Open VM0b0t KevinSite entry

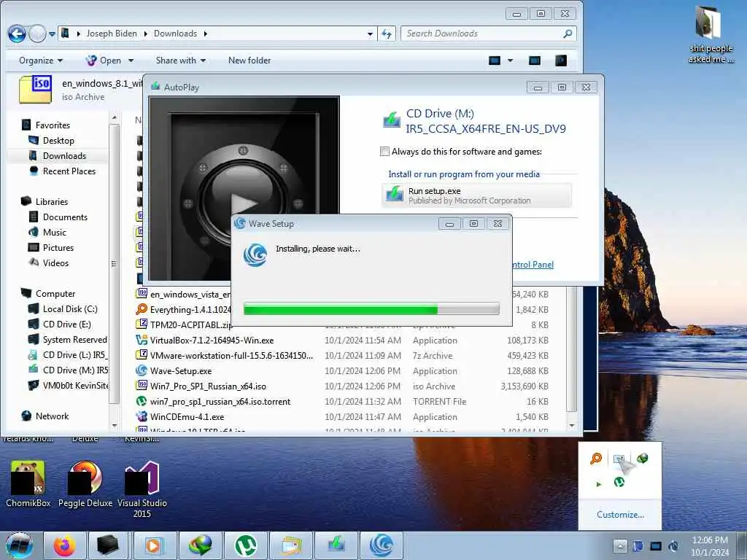click(x=75, y=385)
